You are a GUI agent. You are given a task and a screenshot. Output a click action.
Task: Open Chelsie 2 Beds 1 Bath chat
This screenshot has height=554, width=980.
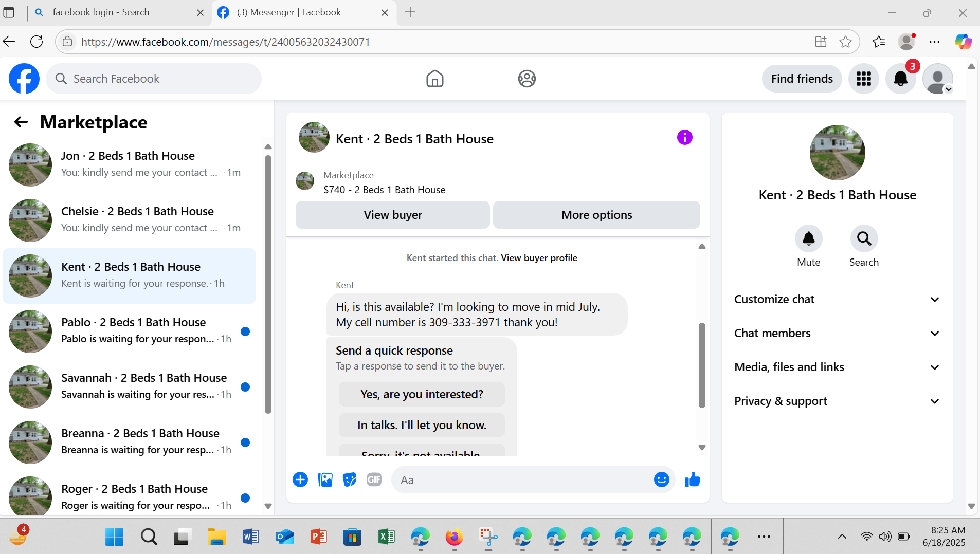(130, 220)
